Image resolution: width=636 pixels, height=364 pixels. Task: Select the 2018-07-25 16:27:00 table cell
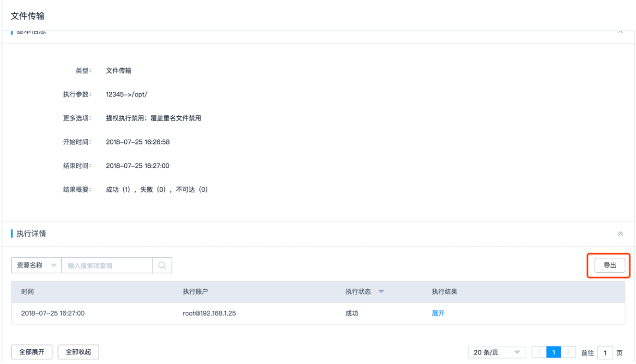tap(53, 313)
